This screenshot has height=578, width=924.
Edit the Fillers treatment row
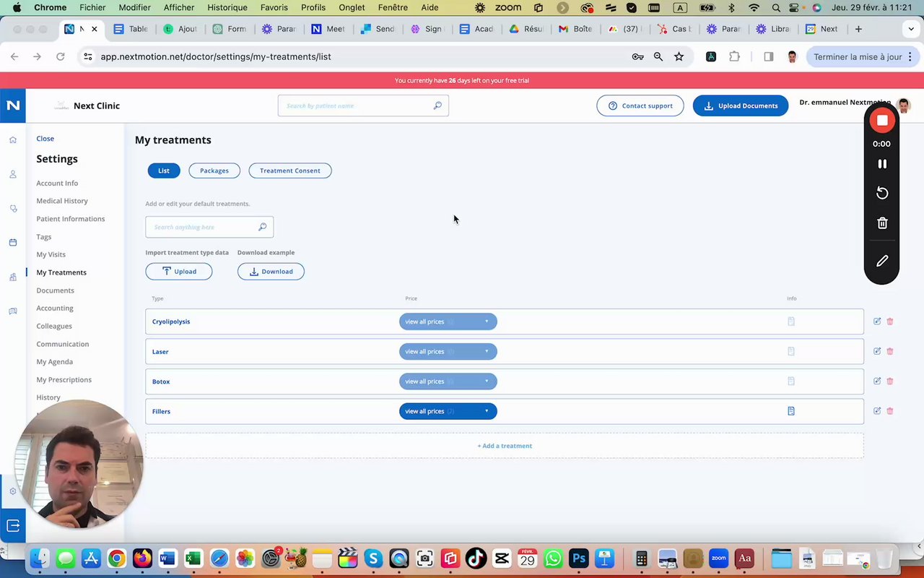[877, 410]
